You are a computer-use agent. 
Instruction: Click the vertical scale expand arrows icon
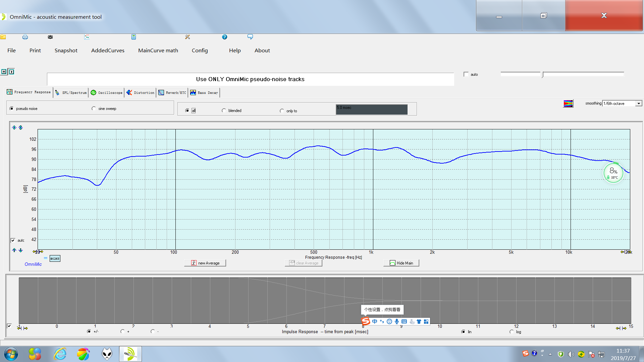(x=14, y=127)
